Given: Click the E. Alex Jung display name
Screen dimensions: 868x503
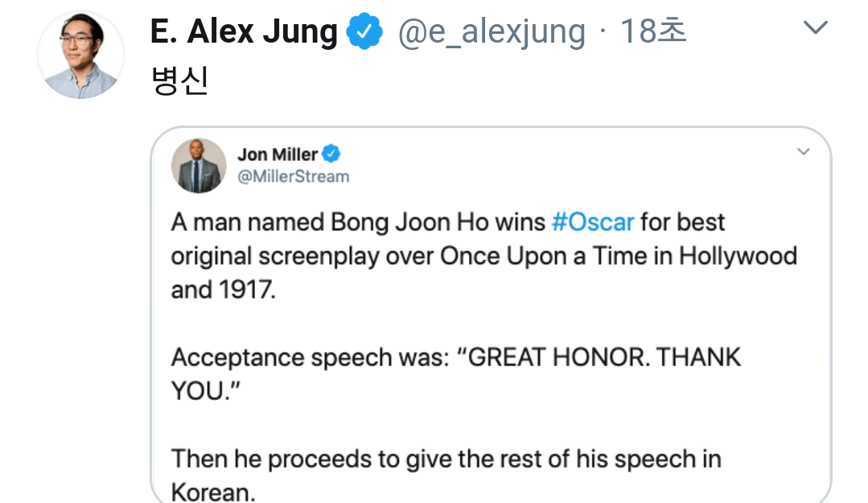Looking at the screenshot, I should pos(244,32).
